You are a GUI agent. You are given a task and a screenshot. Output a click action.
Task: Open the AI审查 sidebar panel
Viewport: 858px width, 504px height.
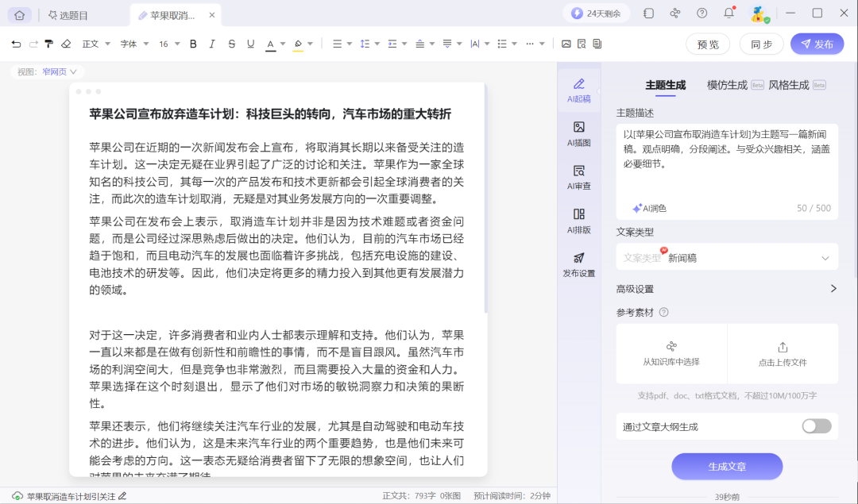(579, 178)
